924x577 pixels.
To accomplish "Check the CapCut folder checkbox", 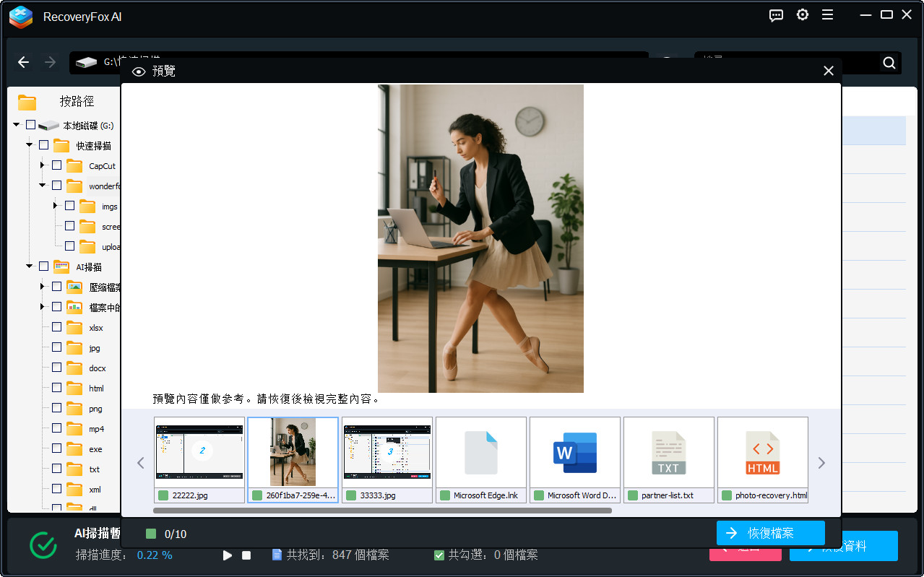I will pos(56,165).
